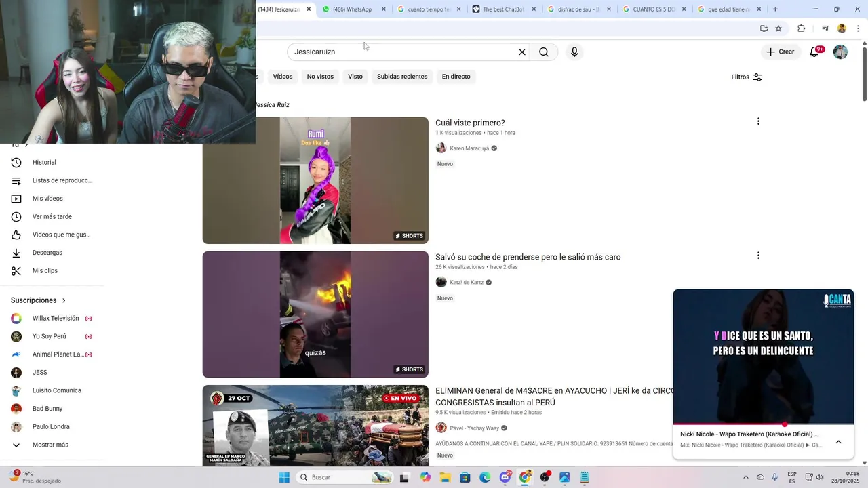Start voice search with the microphone icon
This screenshot has height=488, width=868.
point(574,52)
